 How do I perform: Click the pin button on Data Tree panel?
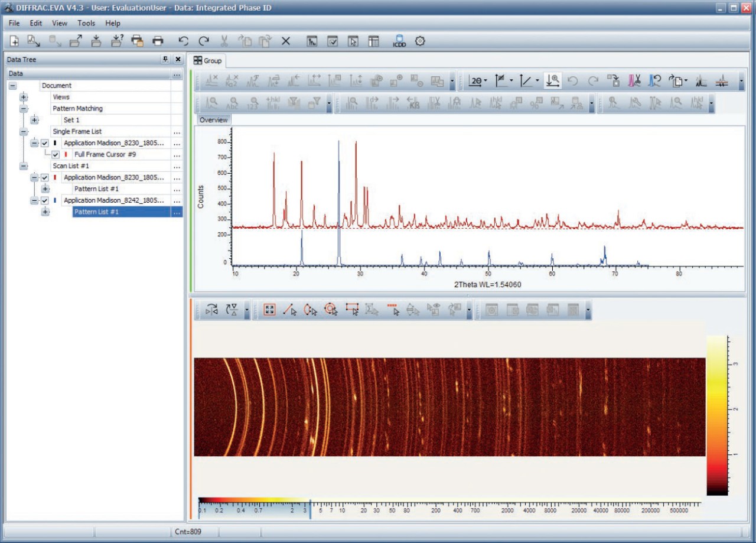165,59
